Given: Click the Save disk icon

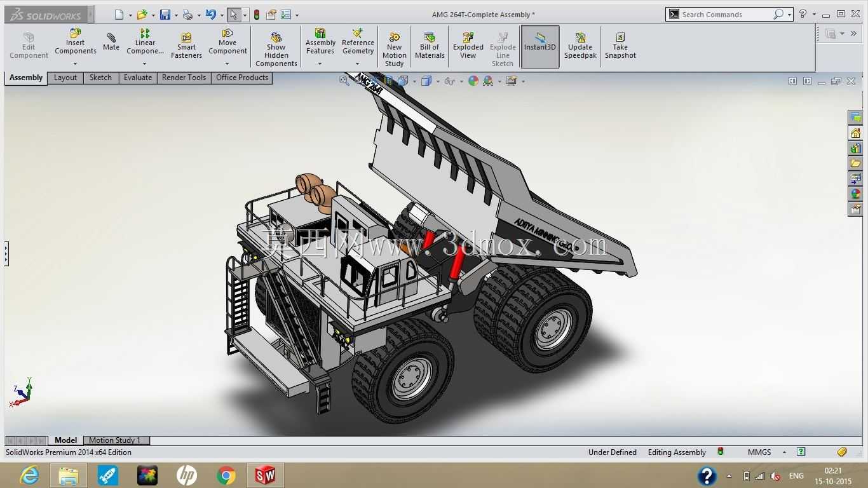Looking at the screenshot, I should pos(165,15).
